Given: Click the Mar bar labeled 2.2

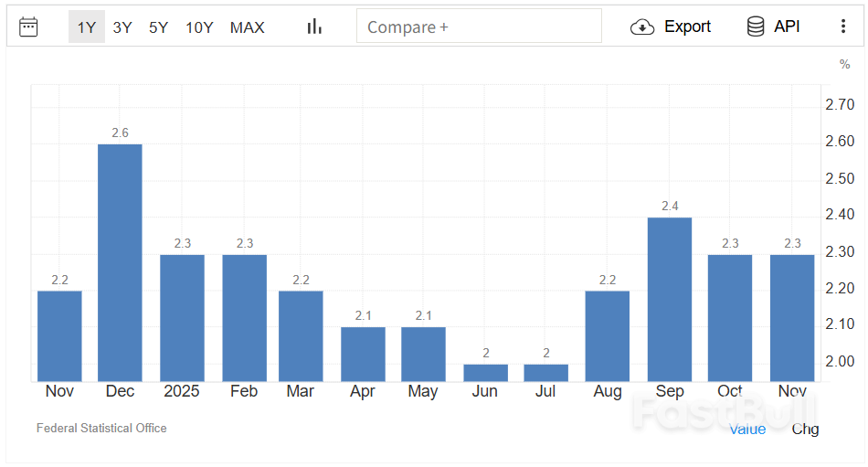Looking at the screenshot, I should point(301,336).
